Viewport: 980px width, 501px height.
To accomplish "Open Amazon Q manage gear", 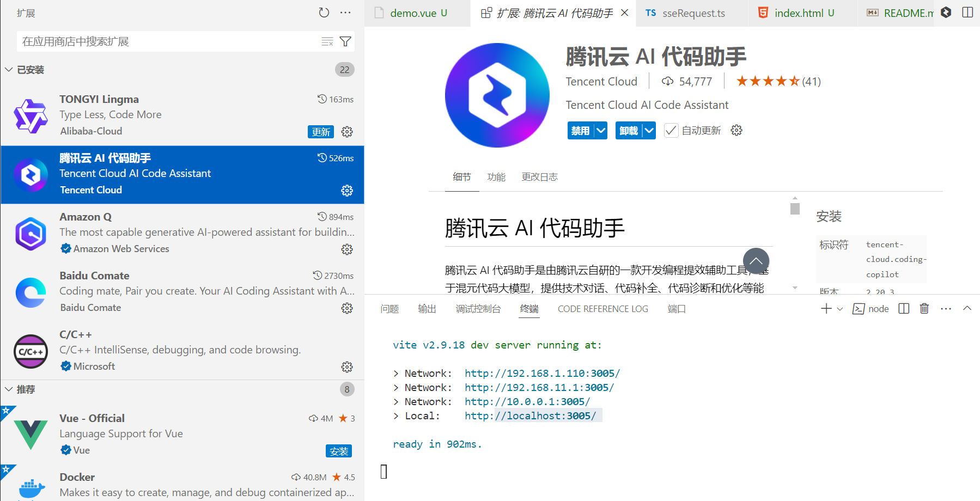I will click(347, 249).
